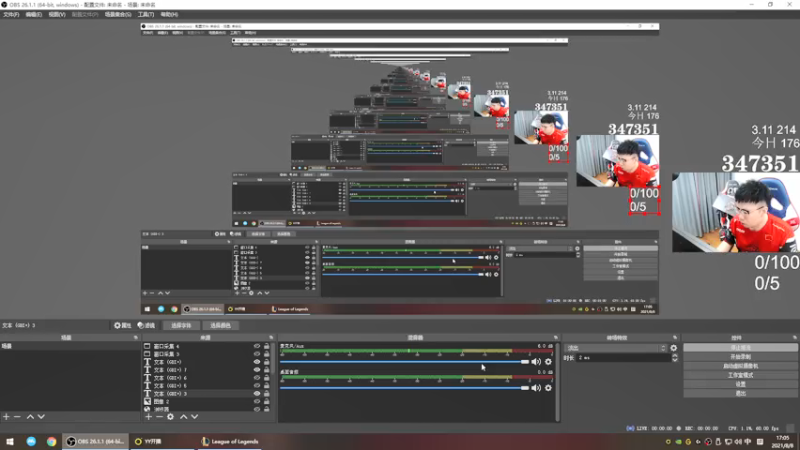Click the 选择字体 button
800x450 pixels.
(x=181, y=326)
